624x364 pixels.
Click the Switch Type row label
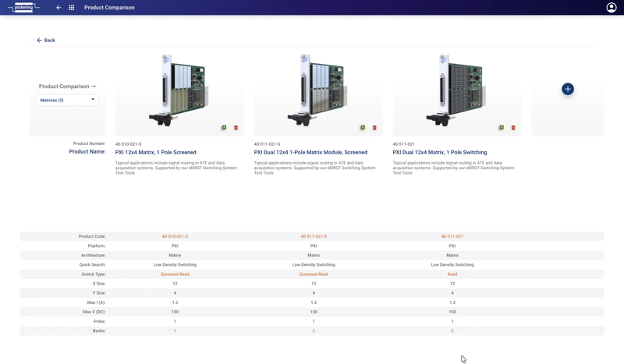click(x=94, y=274)
